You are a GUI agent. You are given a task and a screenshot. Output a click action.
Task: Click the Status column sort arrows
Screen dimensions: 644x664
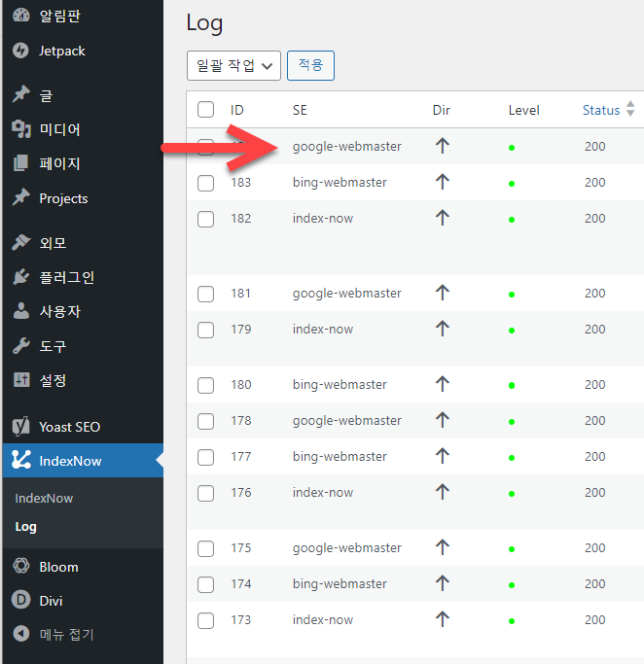(x=630, y=109)
